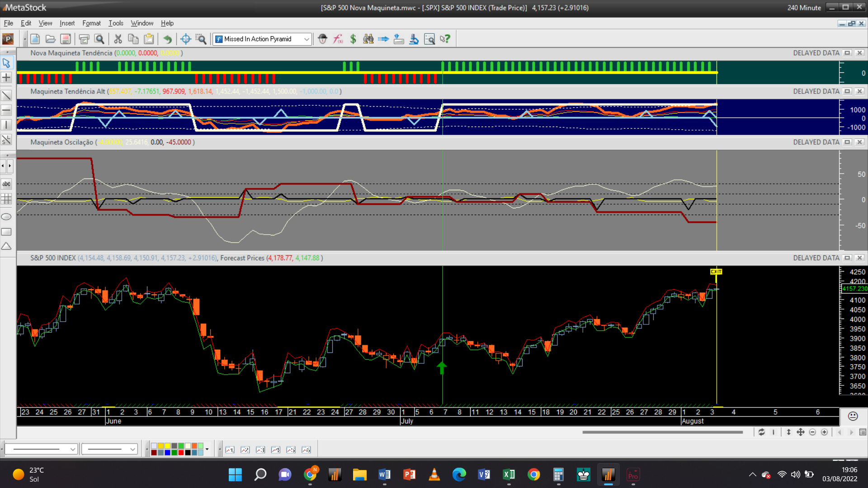Open the Expert Advisor icon

322,39
